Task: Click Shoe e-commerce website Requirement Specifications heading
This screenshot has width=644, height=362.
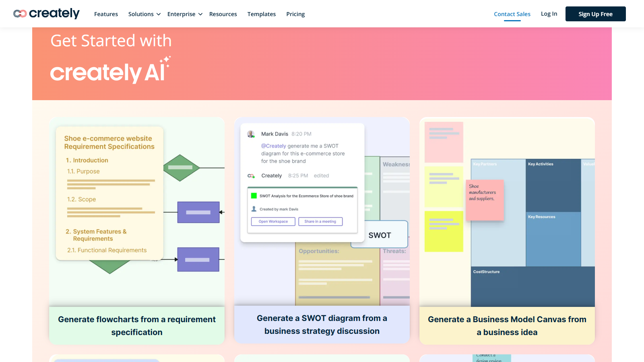Action: tap(109, 142)
